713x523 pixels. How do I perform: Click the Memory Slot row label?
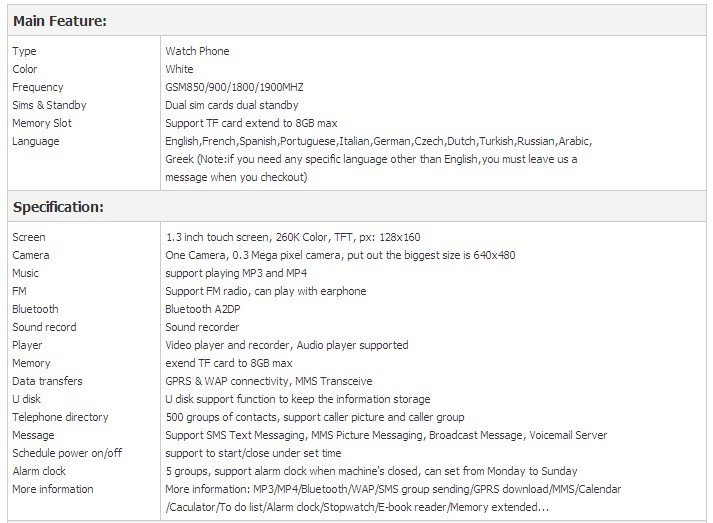[x=42, y=123]
